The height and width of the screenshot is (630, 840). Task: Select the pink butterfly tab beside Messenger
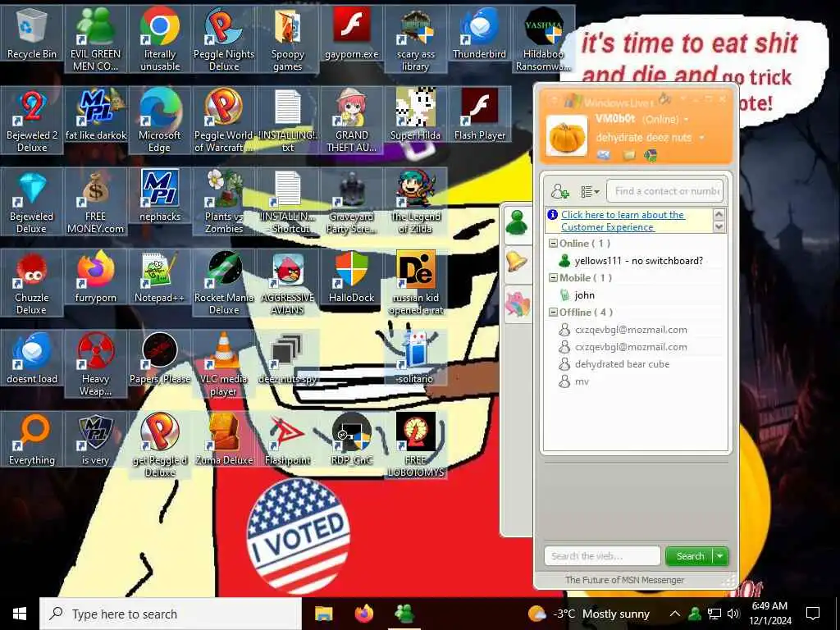point(517,304)
